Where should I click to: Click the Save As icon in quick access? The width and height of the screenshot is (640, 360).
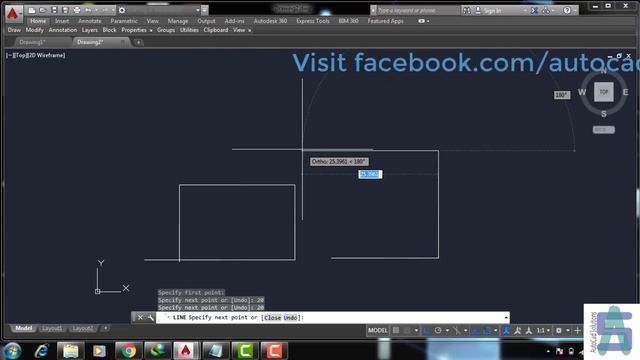(65, 10)
